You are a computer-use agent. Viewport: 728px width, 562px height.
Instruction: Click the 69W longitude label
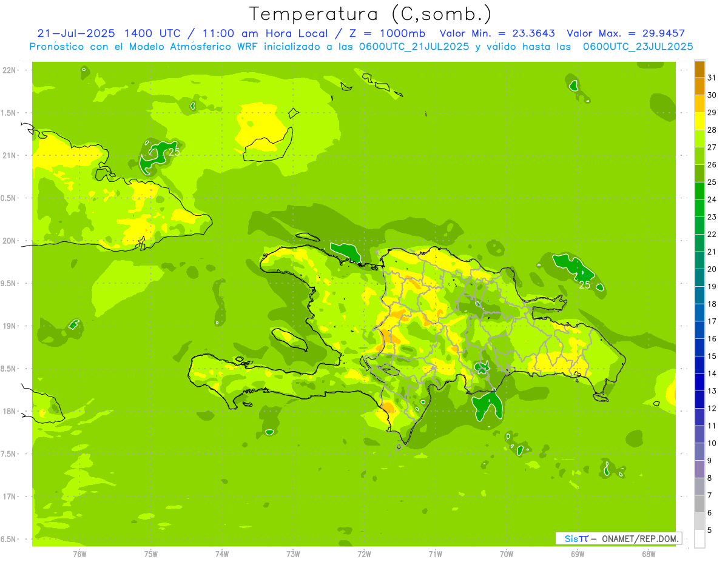[x=578, y=554]
